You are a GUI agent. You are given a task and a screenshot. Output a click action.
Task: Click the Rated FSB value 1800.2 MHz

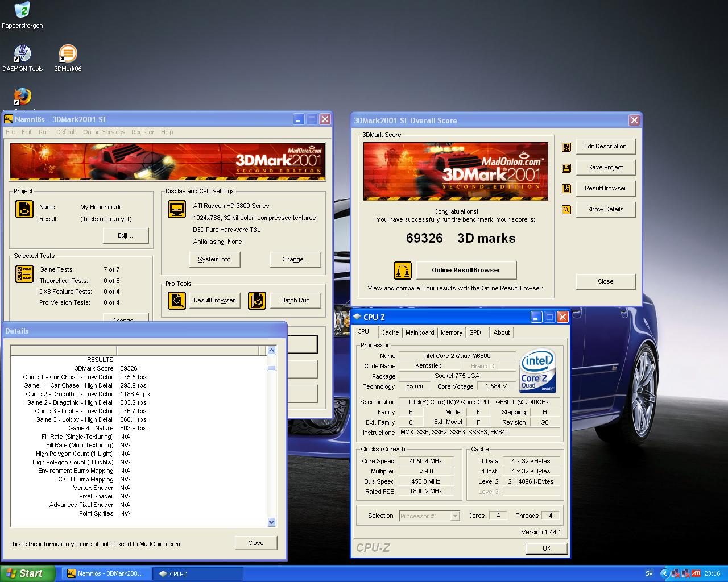[426, 491]
